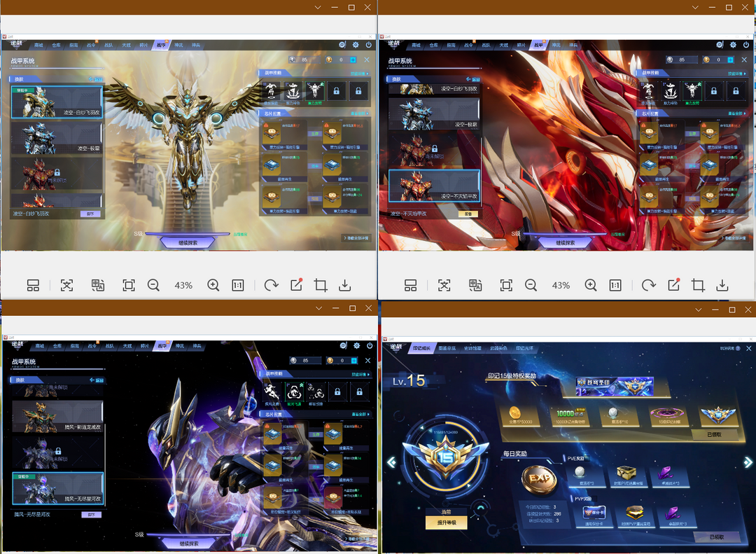Click the 43% zoom level in top-left viewer

tap(183, 285)
